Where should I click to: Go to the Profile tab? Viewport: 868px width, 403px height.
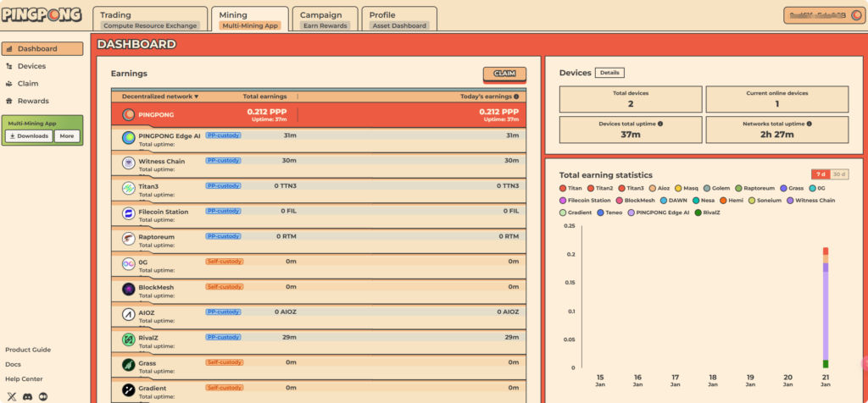399,19
